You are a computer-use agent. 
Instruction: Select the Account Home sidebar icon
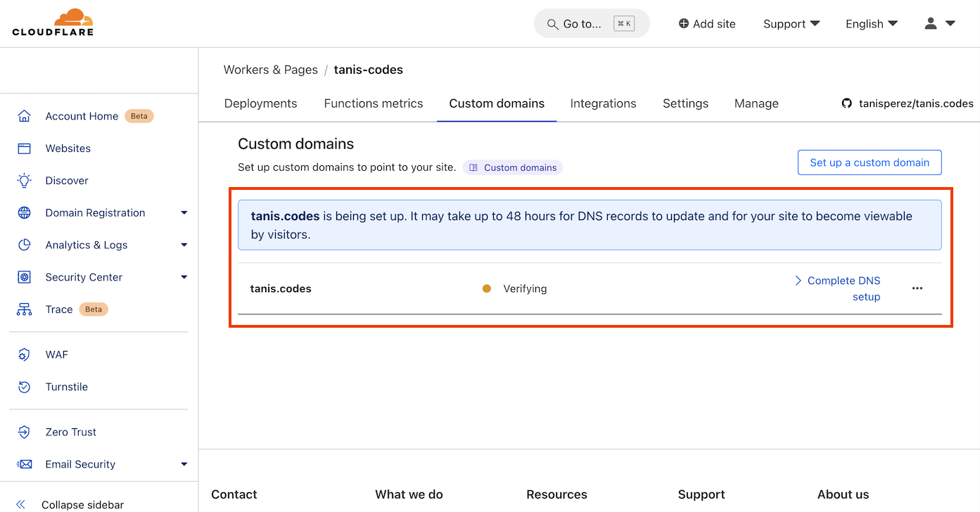pos(24,116)
